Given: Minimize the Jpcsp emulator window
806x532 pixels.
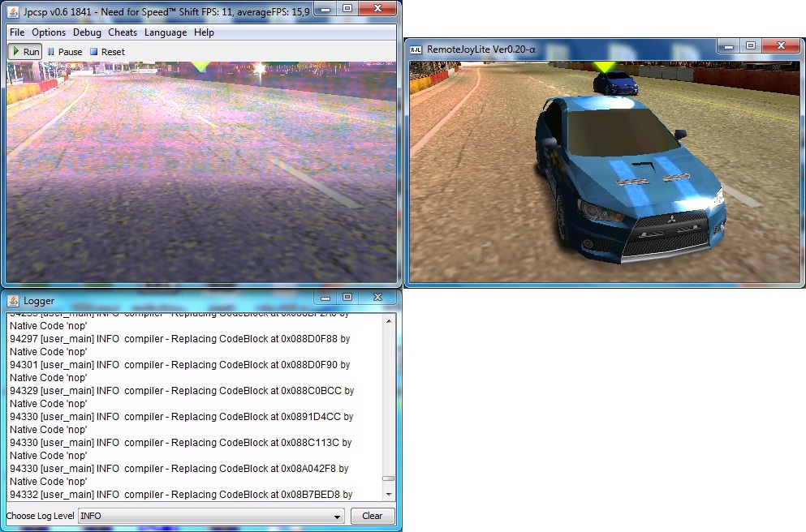Looking at the screenshot, I should pos(325,8).
